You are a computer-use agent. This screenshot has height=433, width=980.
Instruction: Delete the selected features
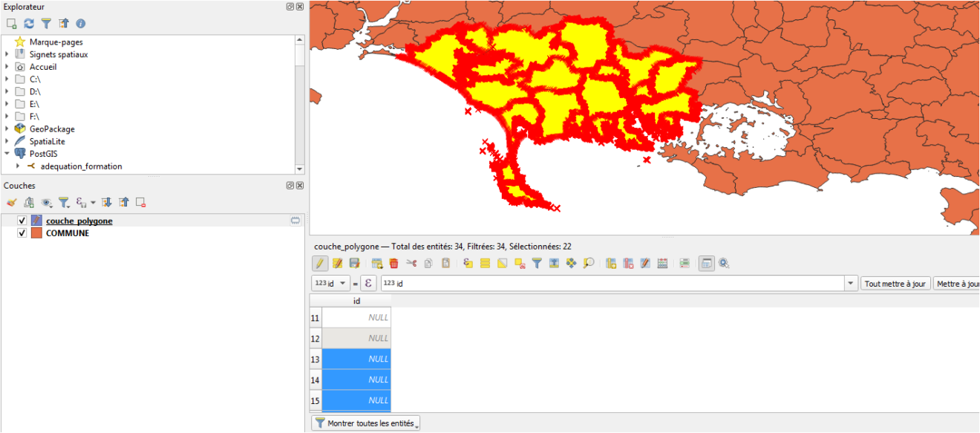395,263
